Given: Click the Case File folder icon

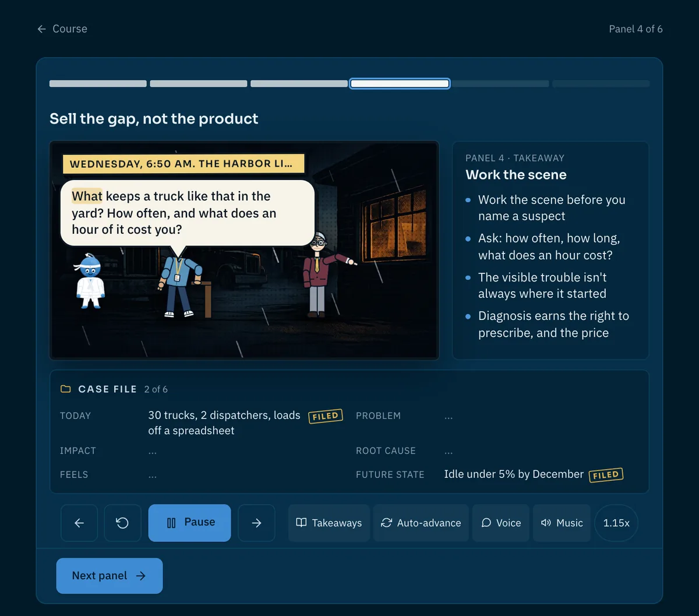Looking at the screenshot, I should click(x=66, y=389).
